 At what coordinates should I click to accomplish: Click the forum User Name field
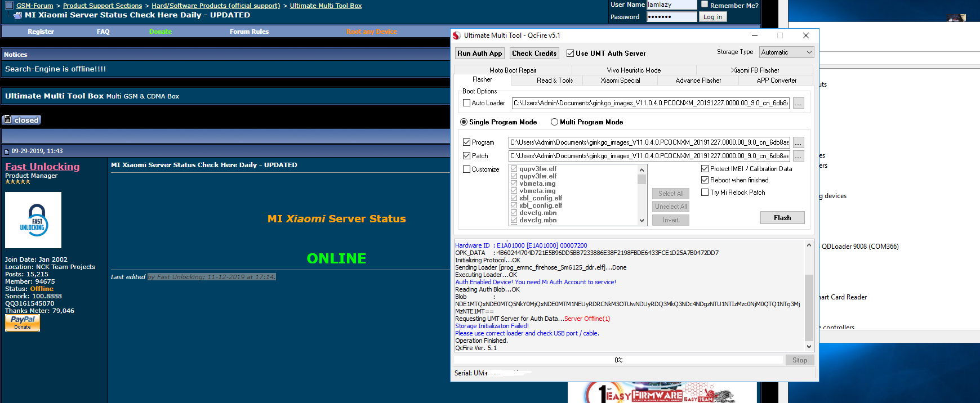click(671, 5)
